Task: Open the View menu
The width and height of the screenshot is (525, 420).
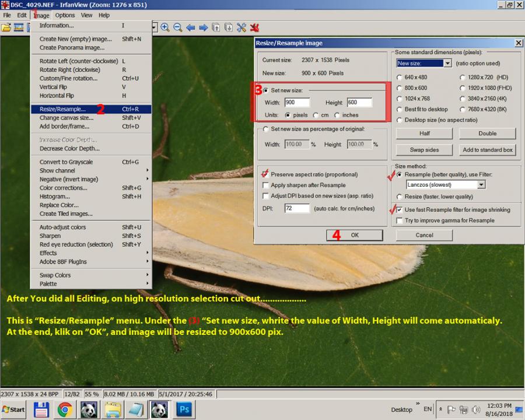Action: click(x=86, y=15)
